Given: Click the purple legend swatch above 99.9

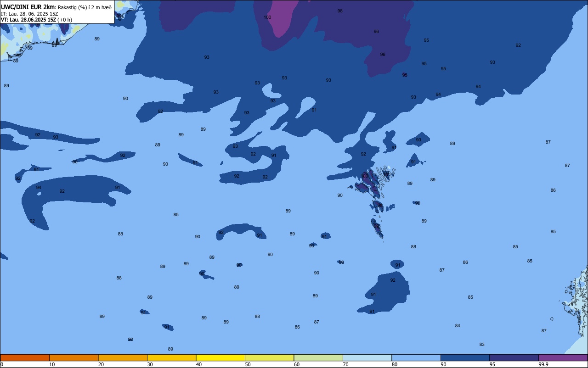Looking at the screenshot, I should [563, 357].
